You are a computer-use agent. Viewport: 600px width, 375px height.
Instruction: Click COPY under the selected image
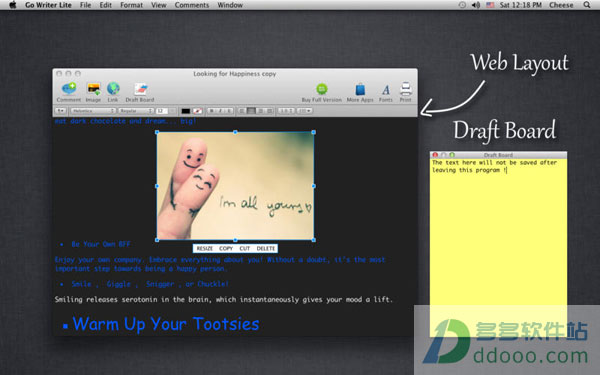point(226,249)
